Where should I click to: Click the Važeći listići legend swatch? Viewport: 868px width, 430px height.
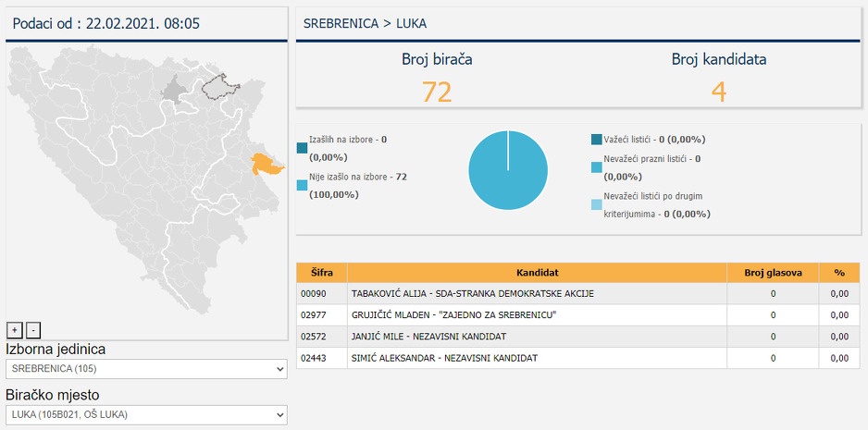(596, 140)
